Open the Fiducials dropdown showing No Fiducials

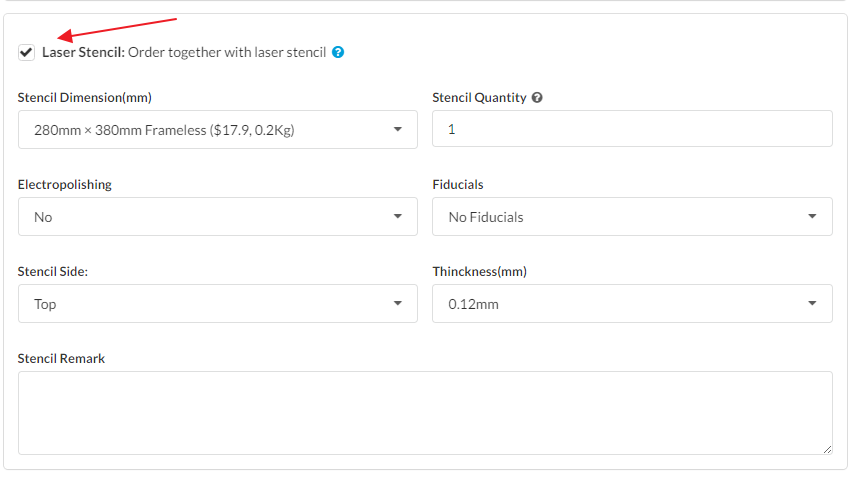point(631,217)
